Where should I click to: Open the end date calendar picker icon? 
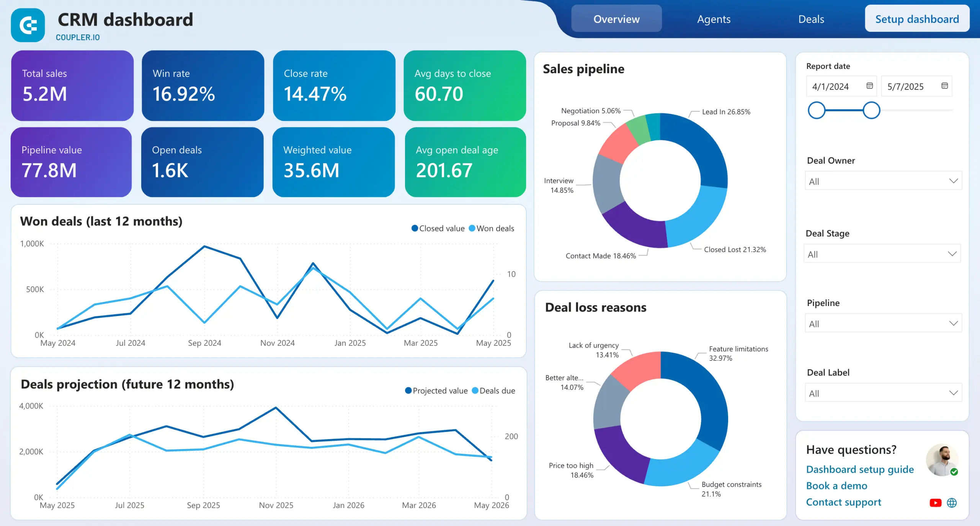pyautogui.click(x=944, y=86)
